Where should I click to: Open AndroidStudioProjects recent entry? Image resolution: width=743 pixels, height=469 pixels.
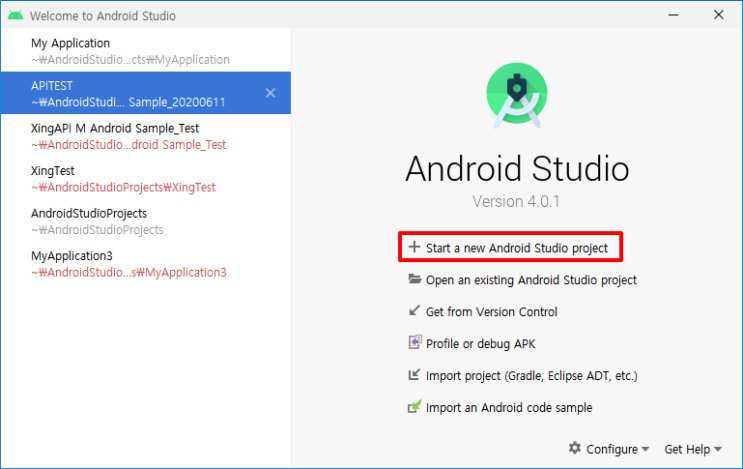(146, 221)
